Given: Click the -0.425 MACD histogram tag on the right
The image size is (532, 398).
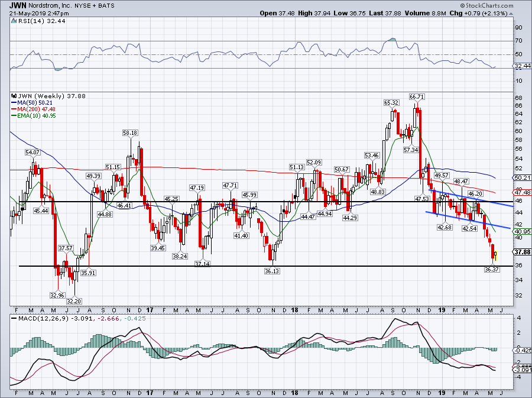Looking at the screenshot, I should [522, 350].
